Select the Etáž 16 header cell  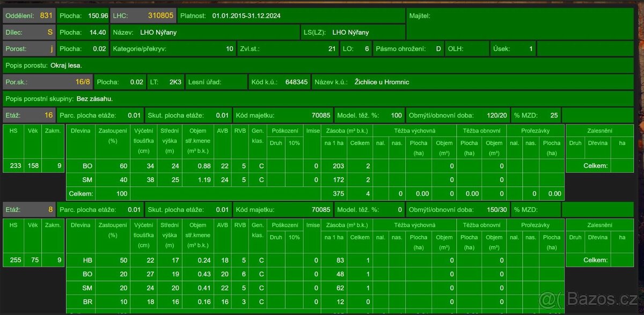tap(28, 115)
